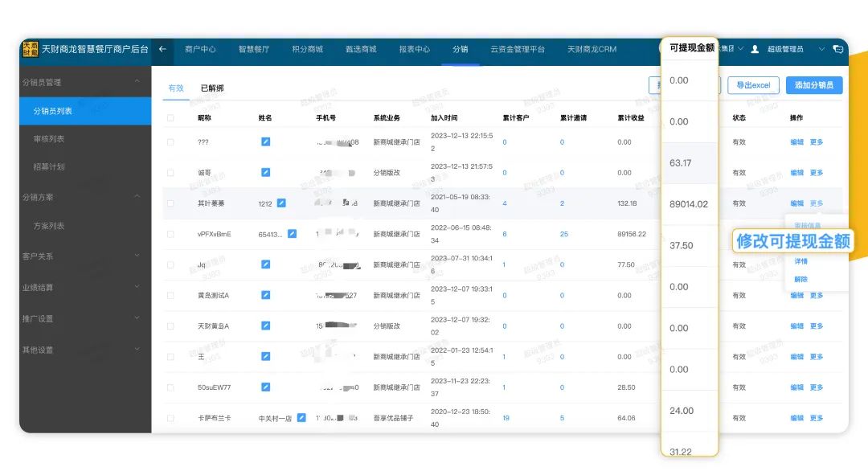The image size is (868, 471).
Task: Open the 报表中心 top menu
Action: pyautogui.click(x=414, y=49)
